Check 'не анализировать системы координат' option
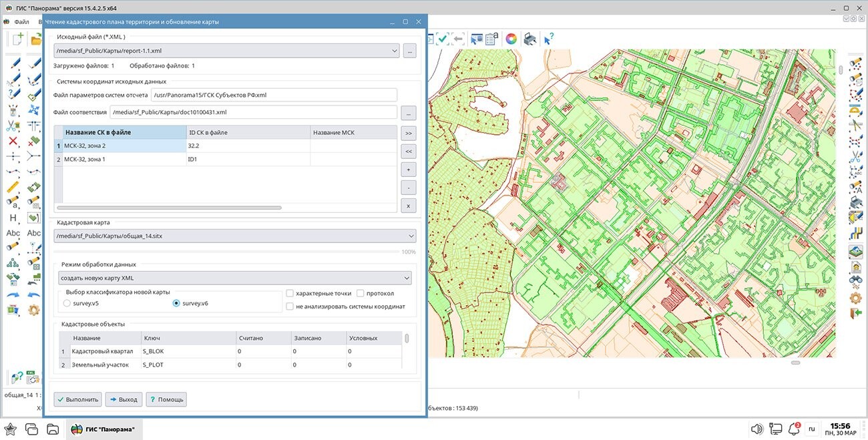Screen dimensions: 868x440 click(x=290, y=306)
